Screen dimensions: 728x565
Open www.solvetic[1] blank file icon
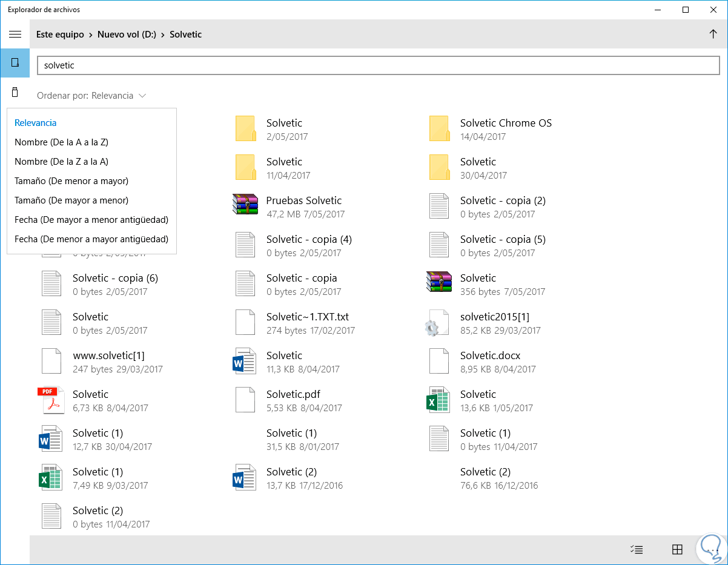51,362
